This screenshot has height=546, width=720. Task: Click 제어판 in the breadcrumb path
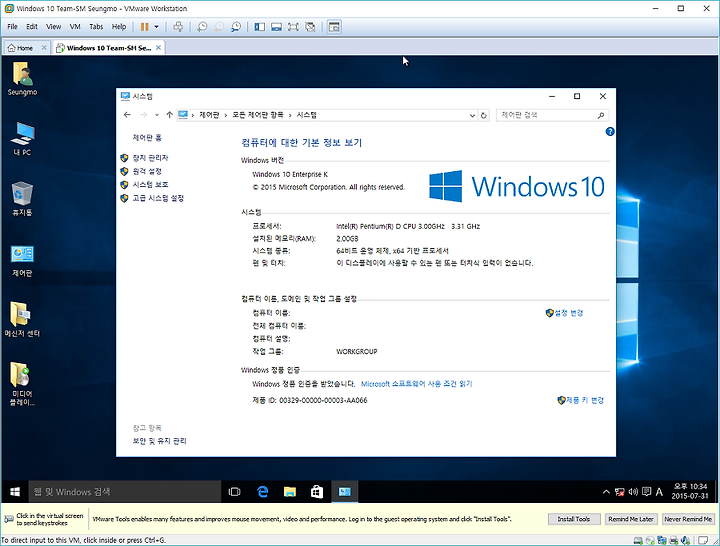[209, 115]
